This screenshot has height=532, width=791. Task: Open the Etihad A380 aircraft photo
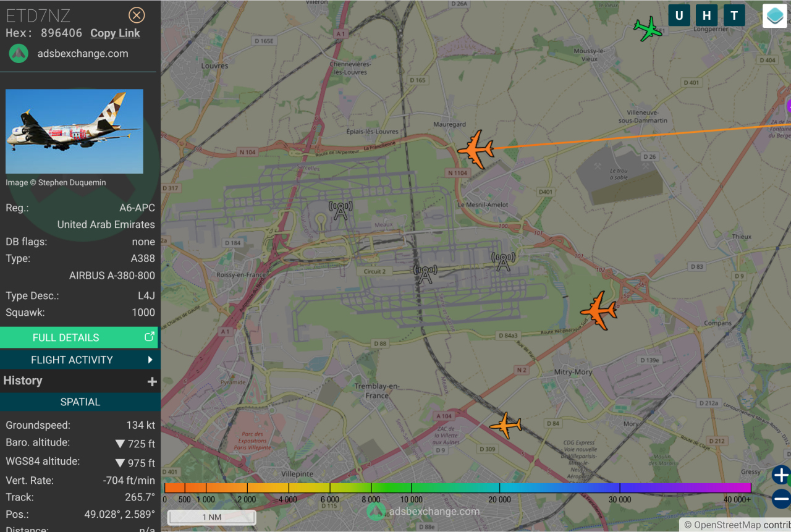click(74, 131)
